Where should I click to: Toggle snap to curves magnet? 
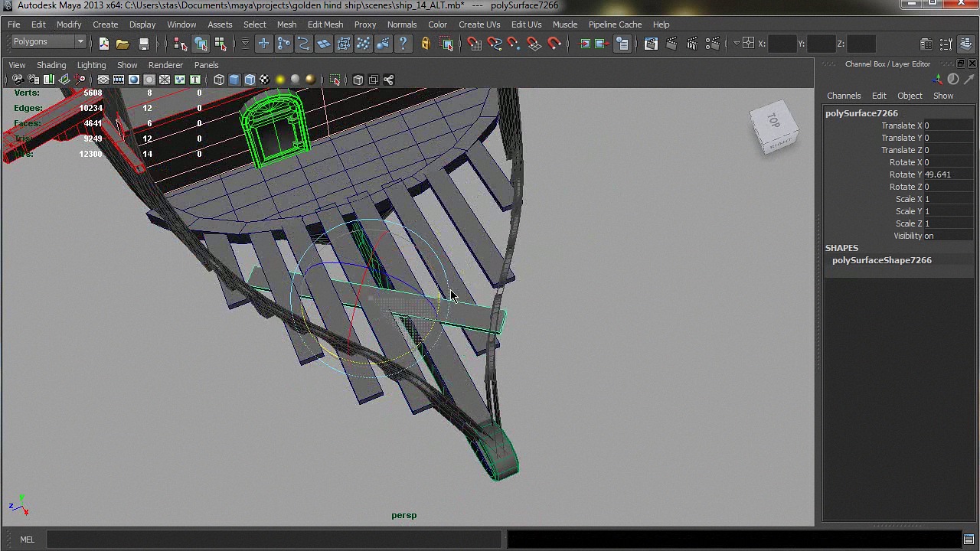tap(495, 44)
